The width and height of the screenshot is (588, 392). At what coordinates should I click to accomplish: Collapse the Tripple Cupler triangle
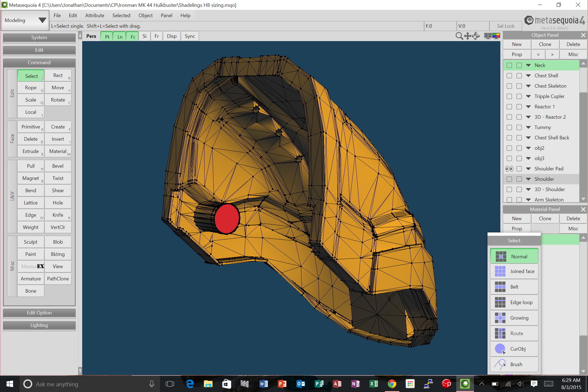click(x=528, y=96)
